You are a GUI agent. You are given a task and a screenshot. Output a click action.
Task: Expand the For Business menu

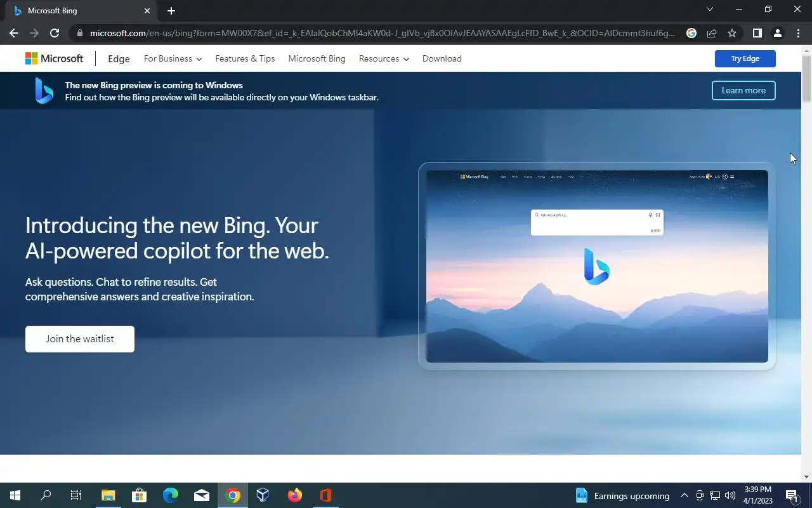173,58
